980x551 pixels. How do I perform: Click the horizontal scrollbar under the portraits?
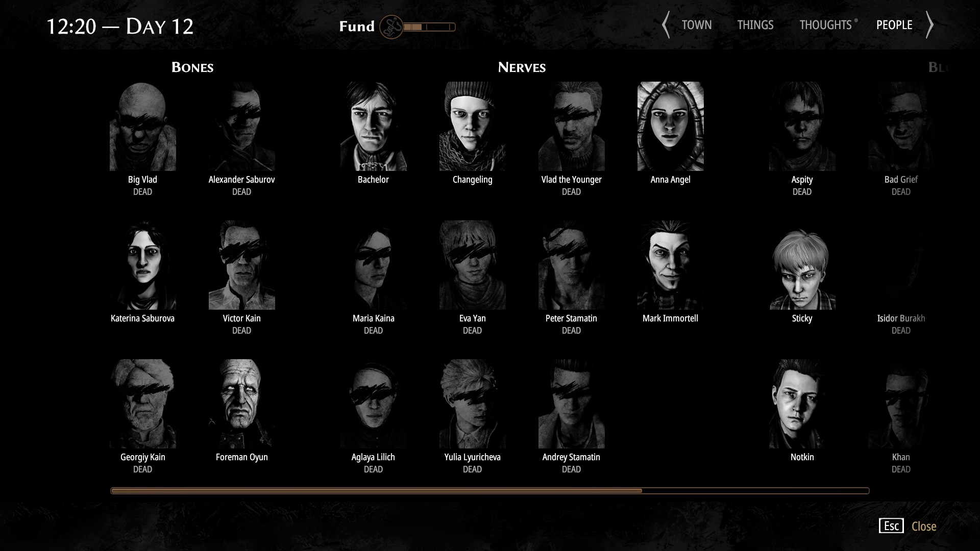coord(490,491)
